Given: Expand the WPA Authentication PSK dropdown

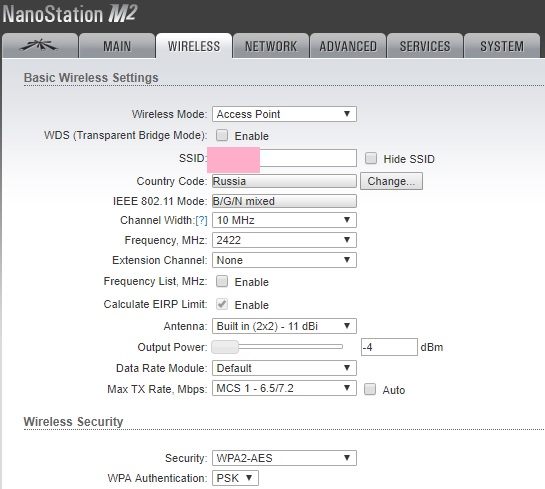Looking at the screenshot, I should pos(235,478).
